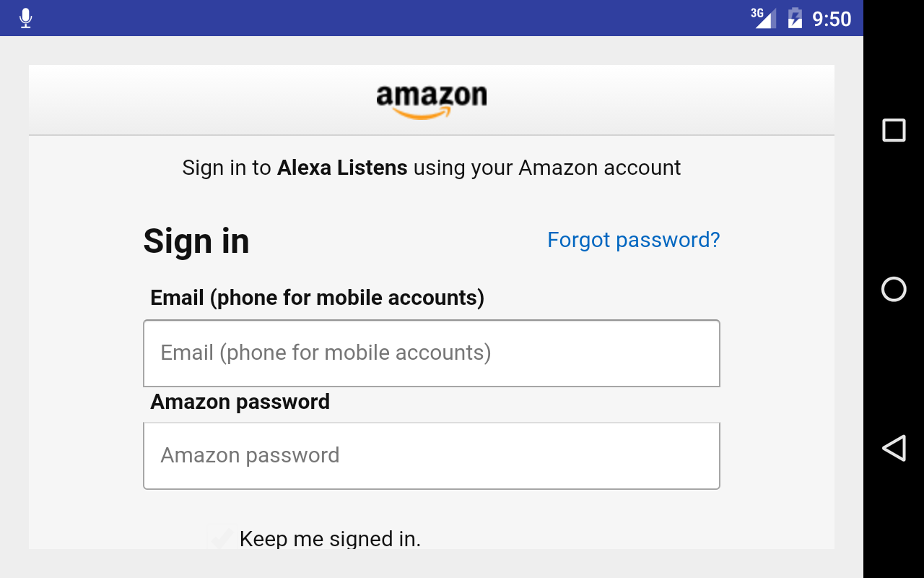Tap the 9:50 clock in status bar
This screenshot has width=924, height=578.
tap(832, 19)
